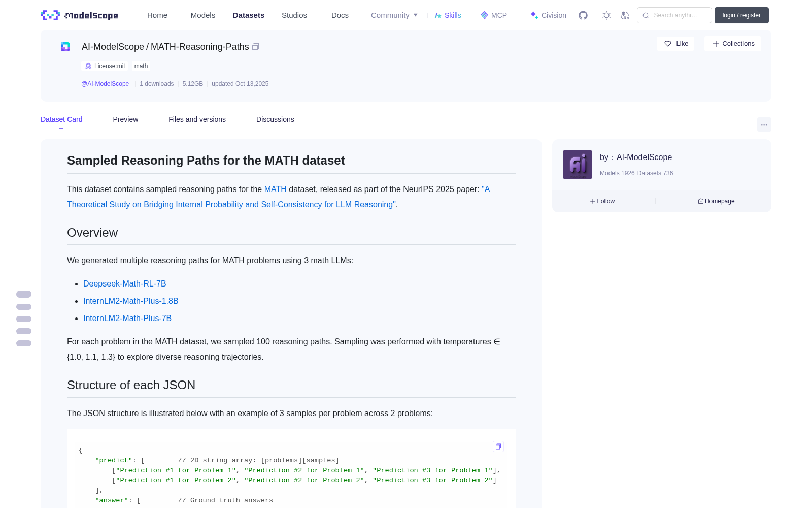This screenshot has height=508, width=812.
Task: Add dataset to Collections
Action: pos(733,44)
